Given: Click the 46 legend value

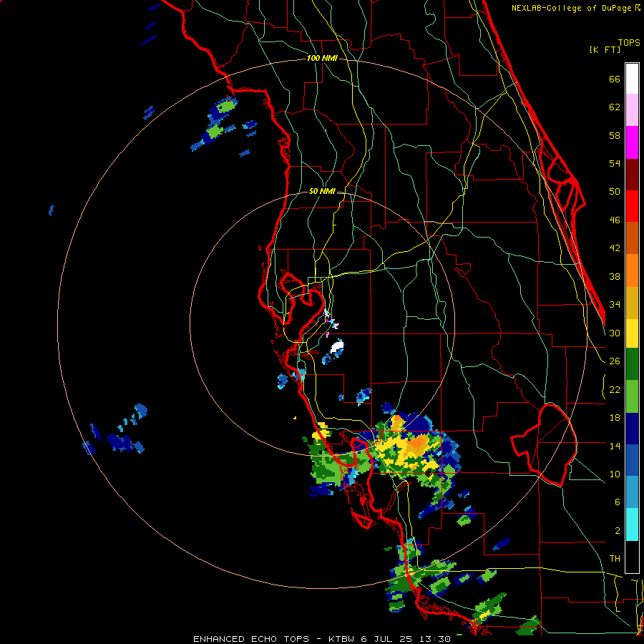Looking at the screenshot, I should pos(615,220).
